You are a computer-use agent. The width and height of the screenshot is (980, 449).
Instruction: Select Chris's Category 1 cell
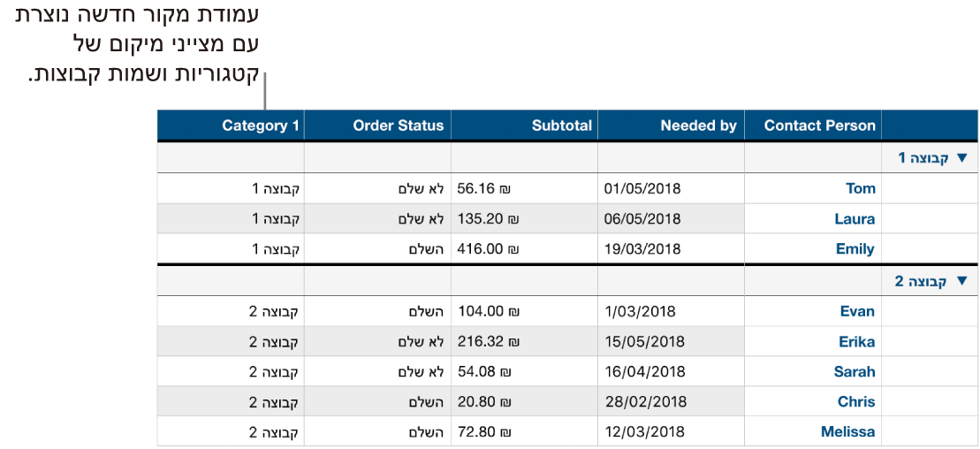[275, 402]
